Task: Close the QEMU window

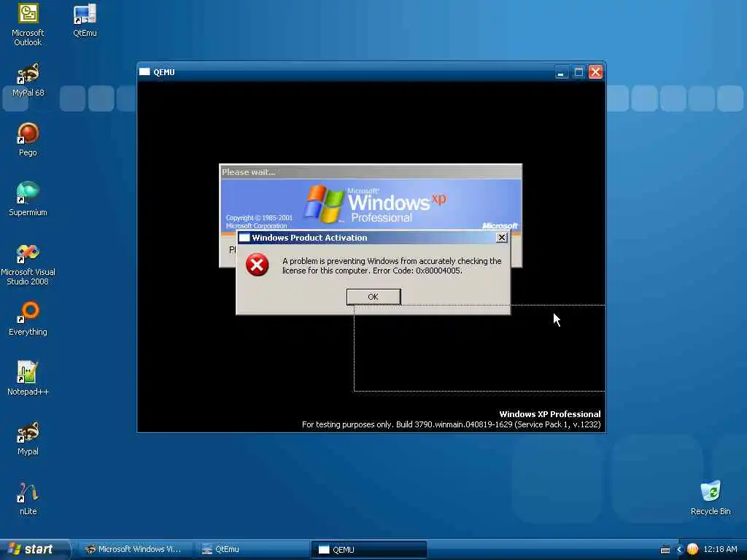Action: coord(595,72)
